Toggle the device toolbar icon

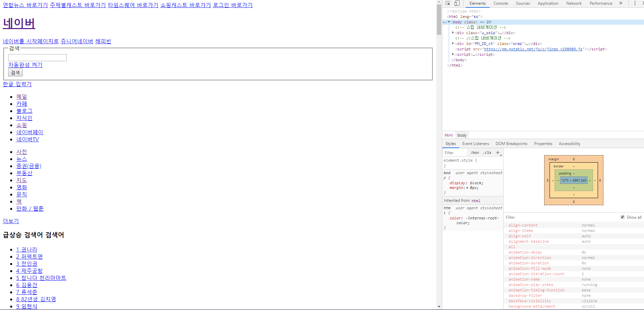pos(457,3)
